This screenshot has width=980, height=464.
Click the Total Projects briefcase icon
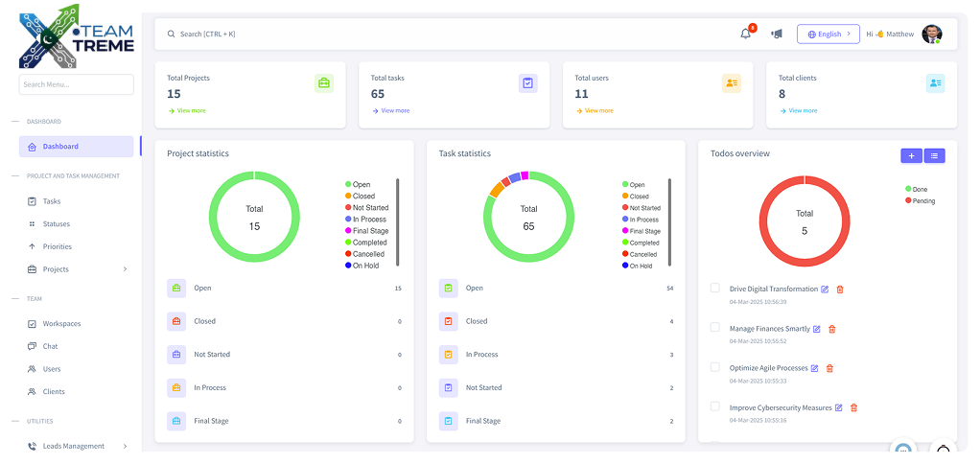pos(324,83)
